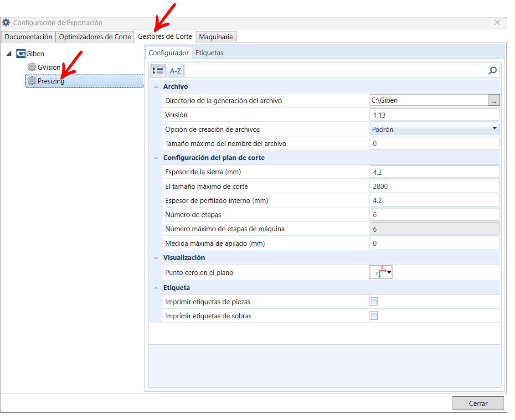This screenshot has height=420, width=515.
Task: Edit Número de etapas value
Action: pos(434,215)
